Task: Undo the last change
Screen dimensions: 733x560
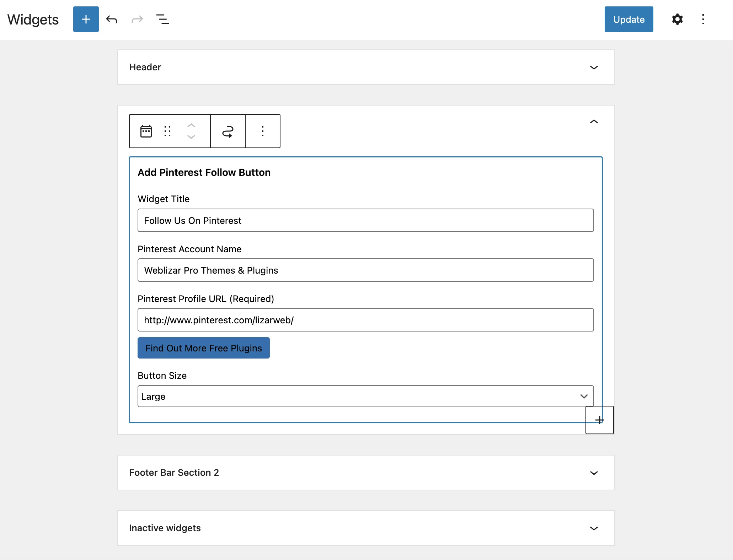Action: pos(112,19)
